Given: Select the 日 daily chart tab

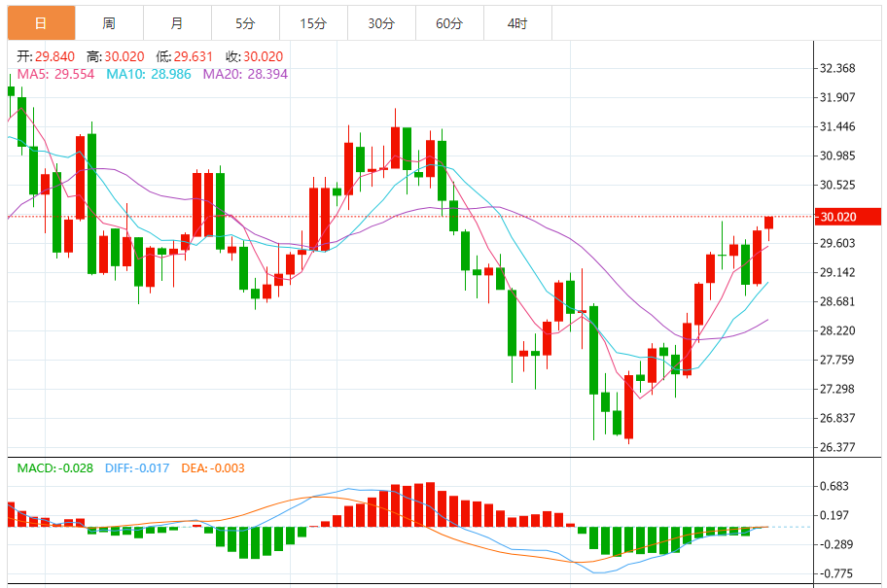Looking at the screenshot, I should coord(41,23).
